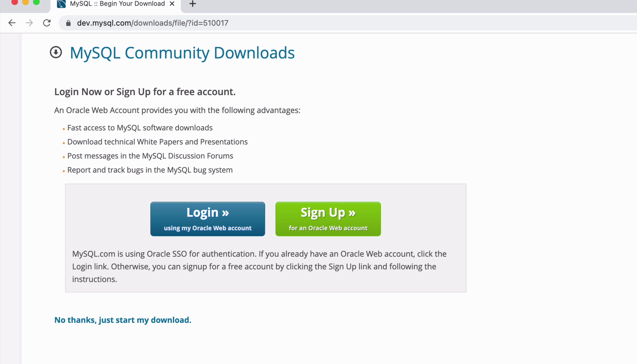Viewport: 637px width, 364px height.
Task: Click the Login Now or Sign Up heading
Action: [145, 92]
